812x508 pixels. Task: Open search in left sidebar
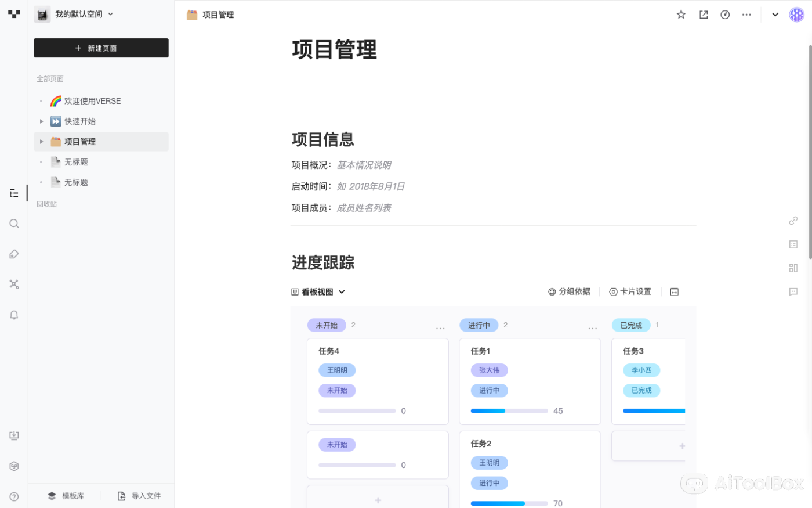point(14,224)
